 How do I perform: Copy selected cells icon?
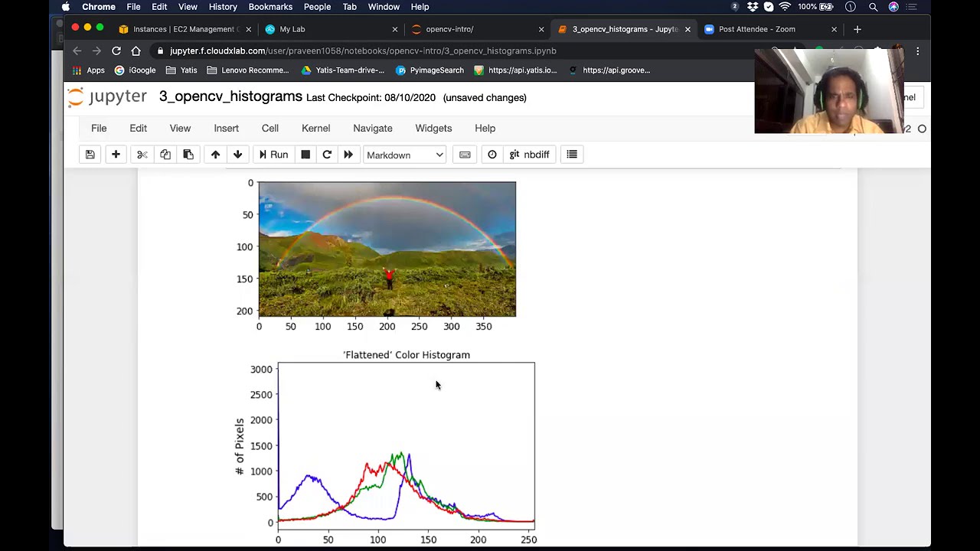point(165,155)
